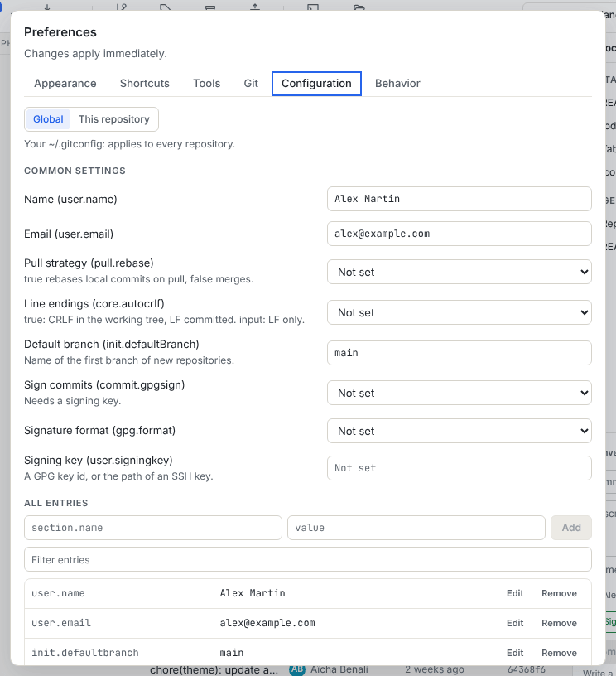Open the Pull strategy dropdown
Viewport: 616px width, 676px height.
(460, 272)
